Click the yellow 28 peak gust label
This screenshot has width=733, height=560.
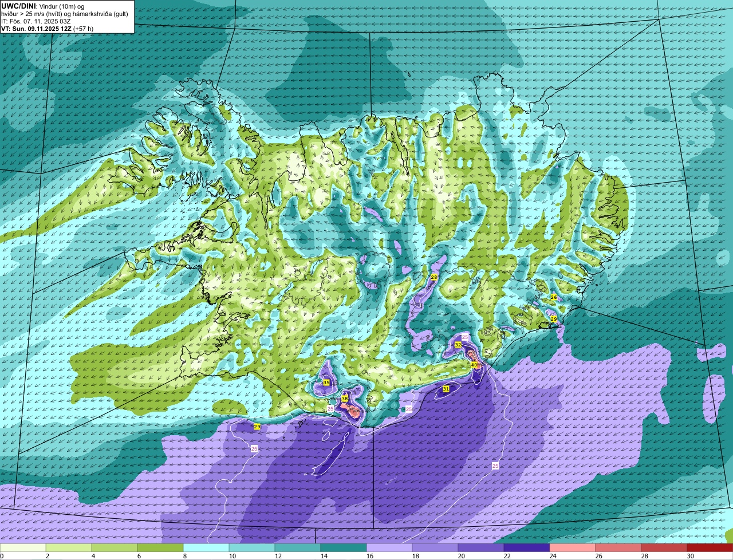(x=434, y=277)
